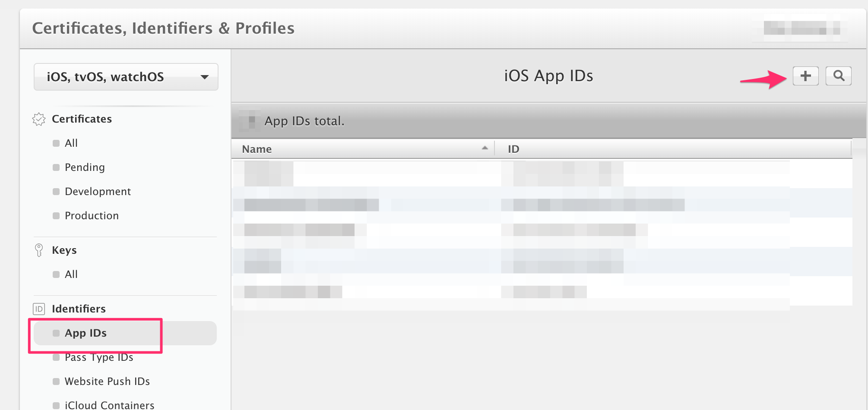
Task: Select App IDs in sidebar
Action: (x=125, y=333)
